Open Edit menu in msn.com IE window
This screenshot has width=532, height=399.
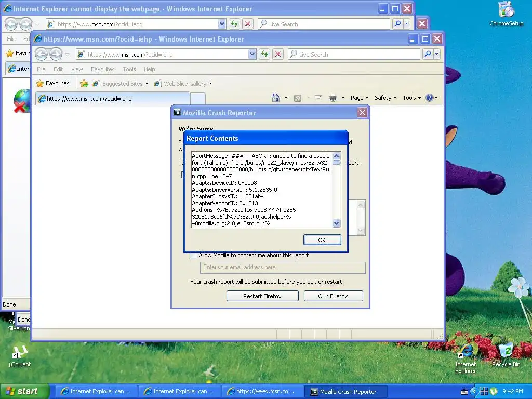58,69
